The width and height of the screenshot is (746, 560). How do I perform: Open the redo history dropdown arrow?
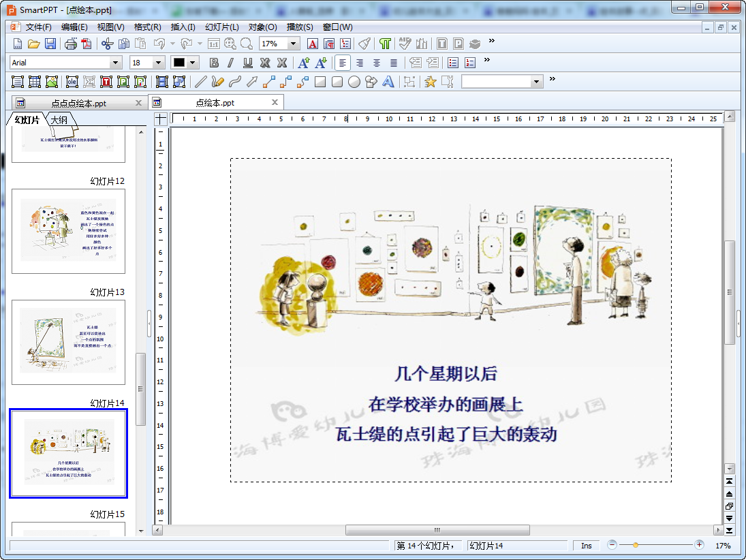(x=200, y=44)
